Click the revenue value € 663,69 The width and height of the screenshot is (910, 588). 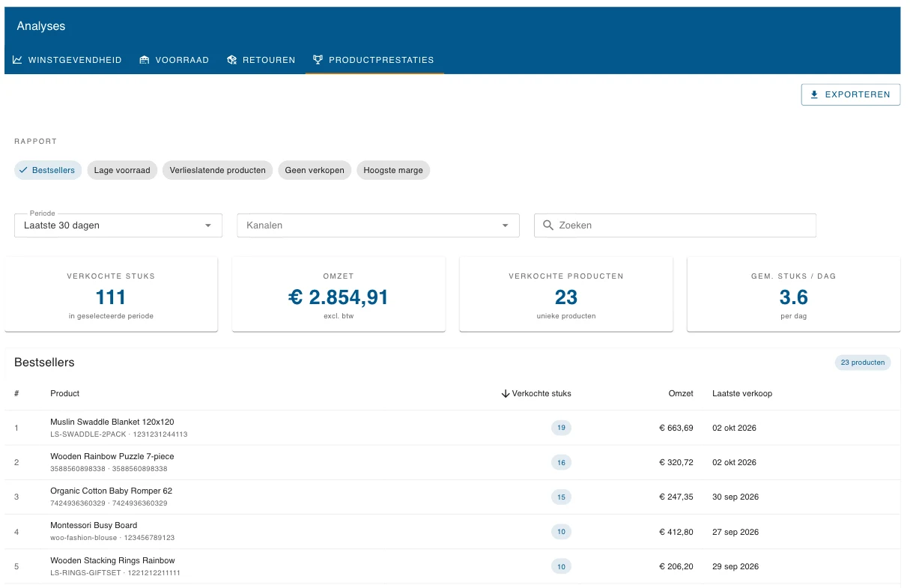click(x=676, y=428)
